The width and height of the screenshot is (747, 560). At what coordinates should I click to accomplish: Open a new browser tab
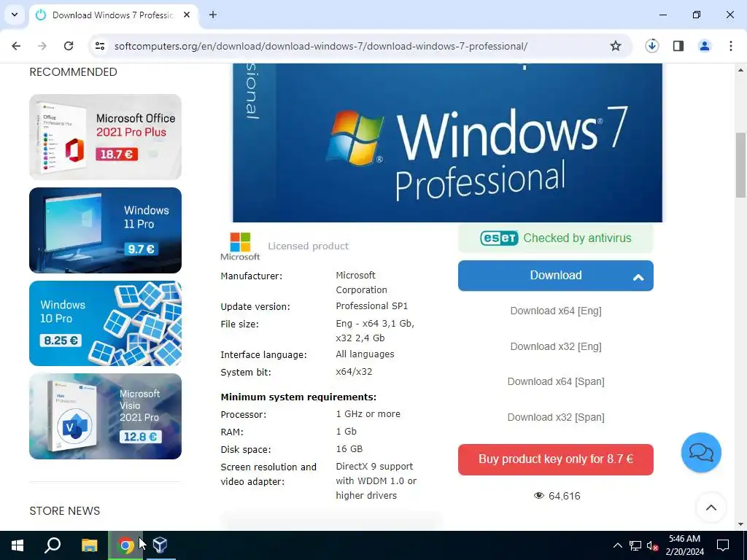pyautogui.click(x=213, y=15)
